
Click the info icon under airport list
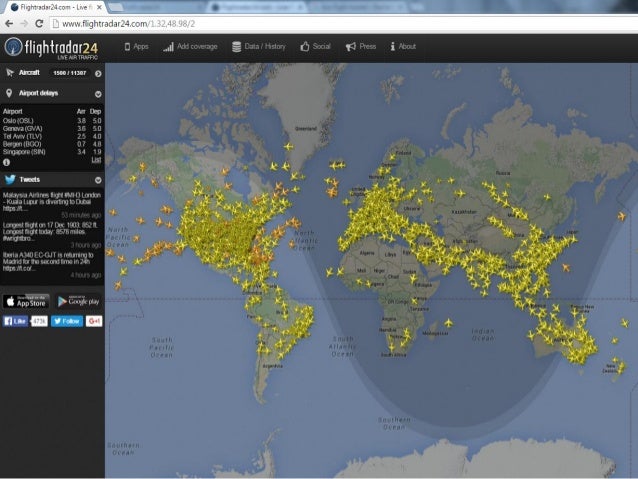tap(7, 162)
